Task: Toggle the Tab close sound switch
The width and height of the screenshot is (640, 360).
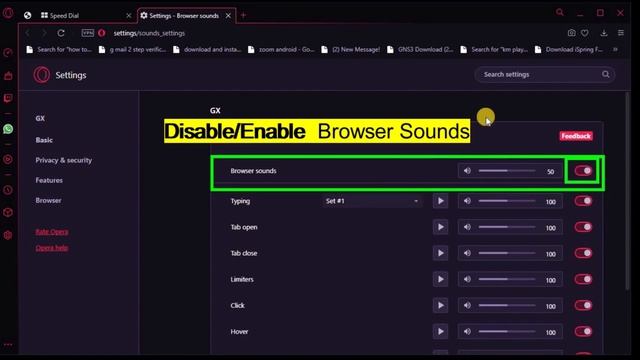Action: 583,253
